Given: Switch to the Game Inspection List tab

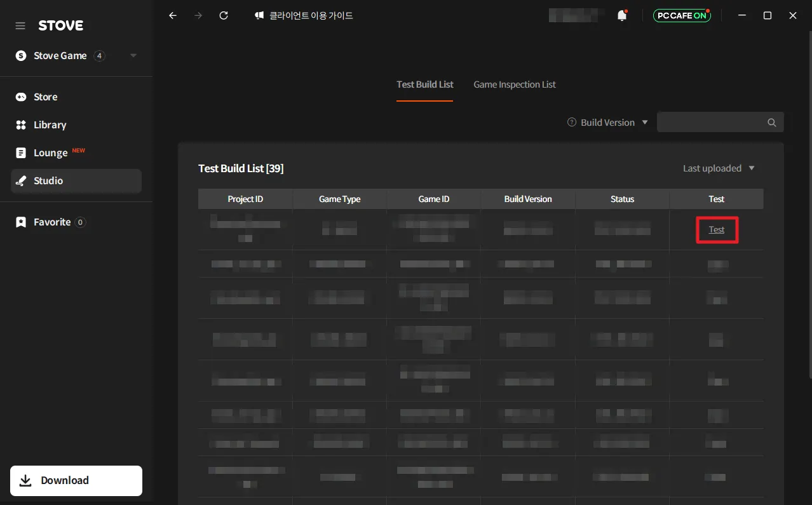Looking at the screenshot, I should 515,84.
